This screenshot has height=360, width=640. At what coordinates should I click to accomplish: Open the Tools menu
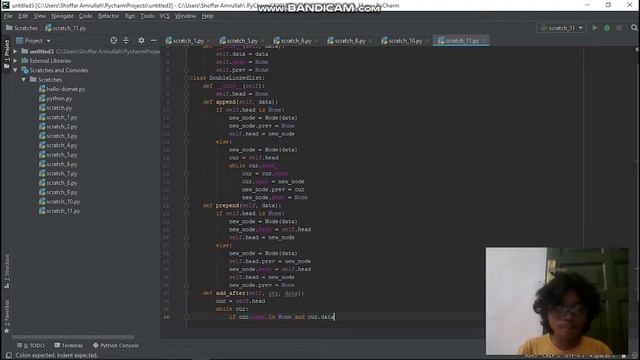(x=147, y=16)
